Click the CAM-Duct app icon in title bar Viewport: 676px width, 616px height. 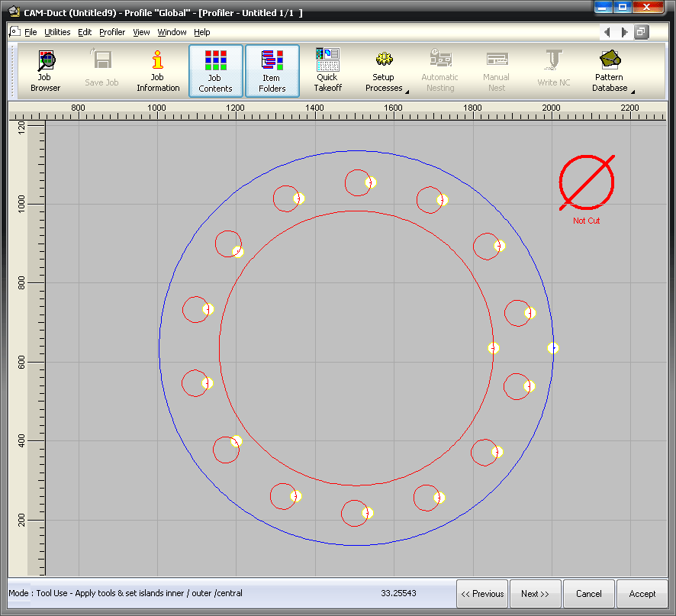click(14, 11)
